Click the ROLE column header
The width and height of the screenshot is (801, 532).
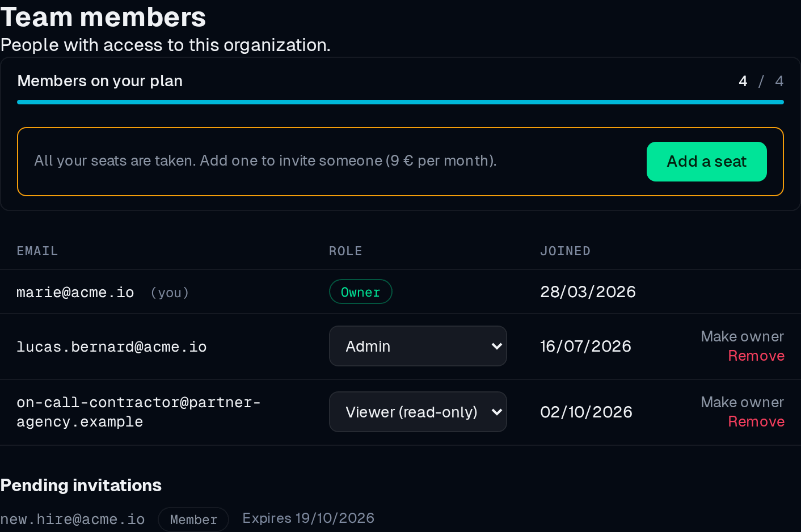[x=345, y=251]
